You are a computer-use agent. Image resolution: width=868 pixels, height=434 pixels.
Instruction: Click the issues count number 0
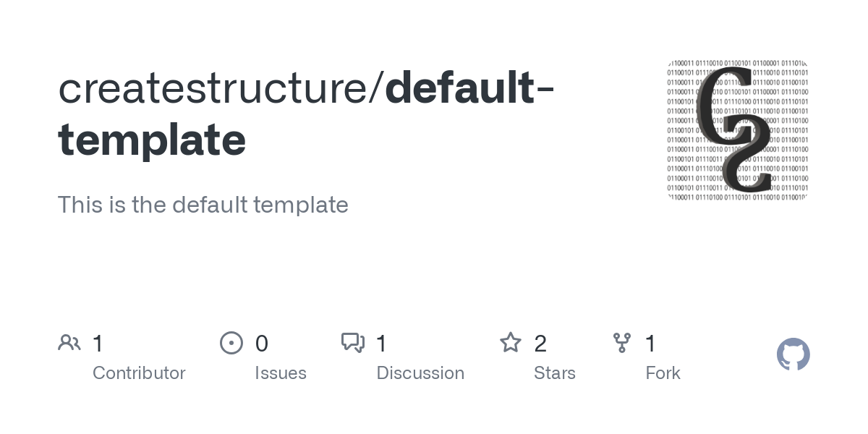tap(262, 344)
